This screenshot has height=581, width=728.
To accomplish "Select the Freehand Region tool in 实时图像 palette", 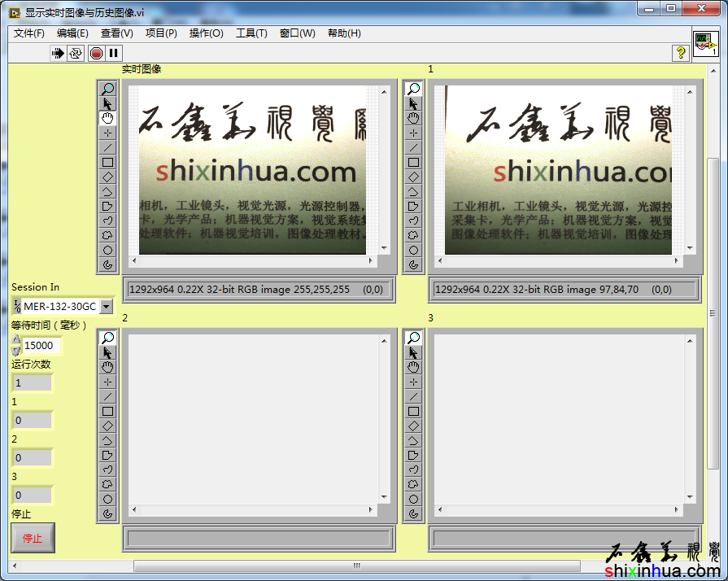I will 107,235.
